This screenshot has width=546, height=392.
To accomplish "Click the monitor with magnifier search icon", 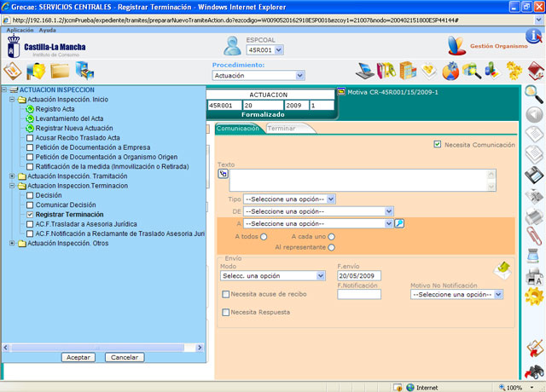I will point(472,71).
